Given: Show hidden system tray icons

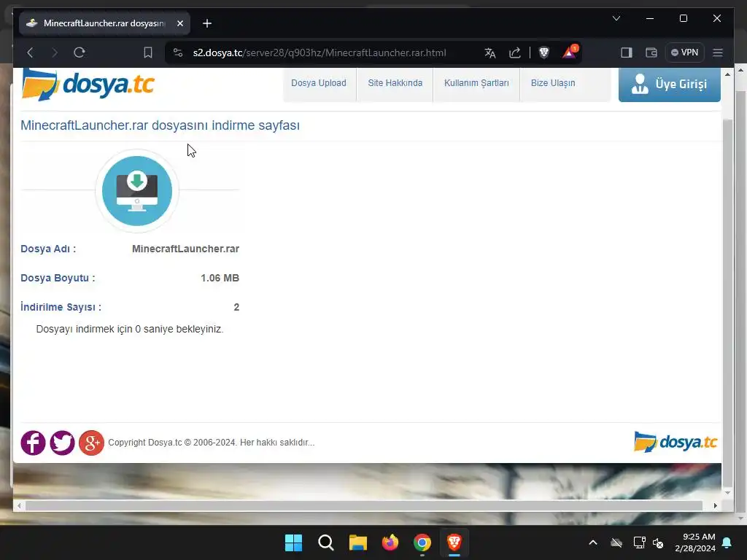Looking at the screenshot, I should coord(593,542).
